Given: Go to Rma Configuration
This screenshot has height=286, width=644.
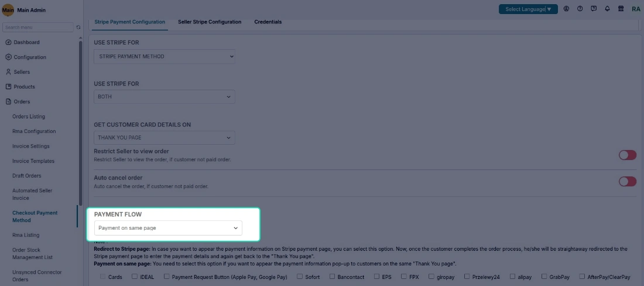Looking at the screenshot, I should pos(34,131).
